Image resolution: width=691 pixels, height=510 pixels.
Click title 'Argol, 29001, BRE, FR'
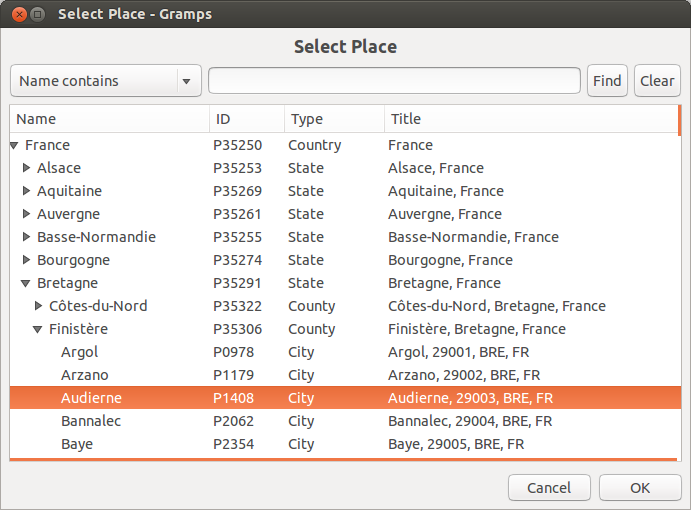458,352
